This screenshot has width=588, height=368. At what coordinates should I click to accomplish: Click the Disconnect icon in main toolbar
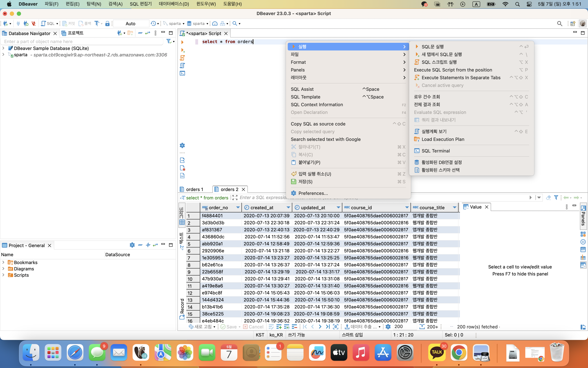point(34,24)
